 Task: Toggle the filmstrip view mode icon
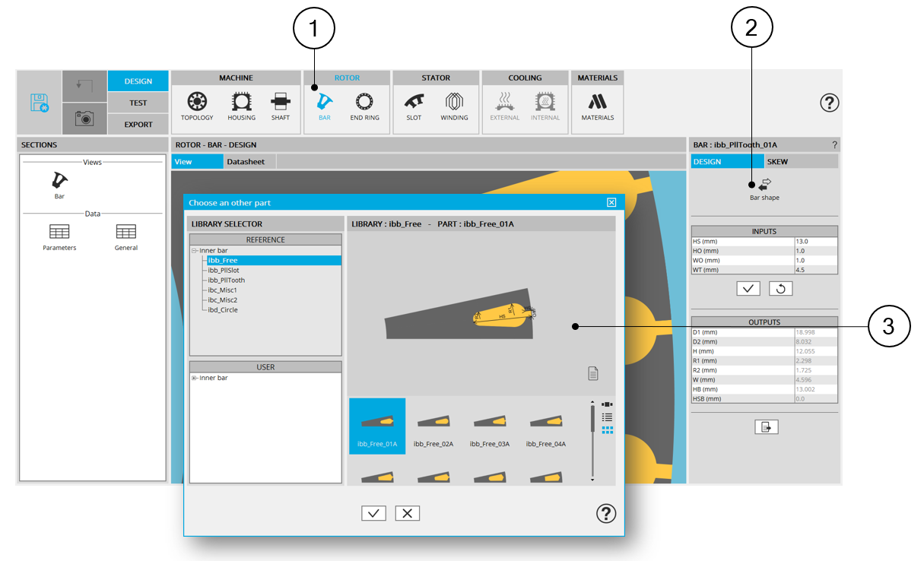tap(607, 404)
